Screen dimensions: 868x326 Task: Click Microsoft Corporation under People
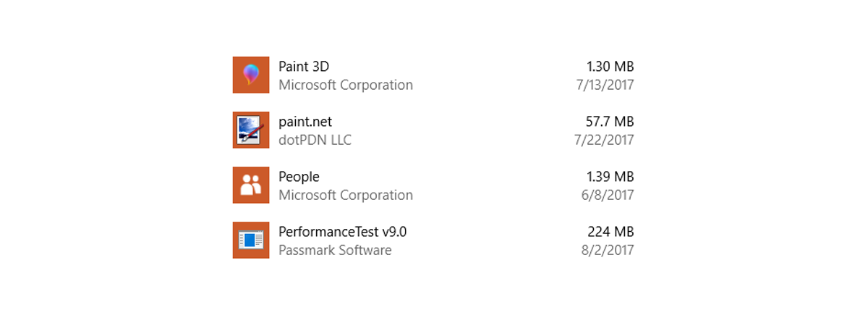click(346, 195)
